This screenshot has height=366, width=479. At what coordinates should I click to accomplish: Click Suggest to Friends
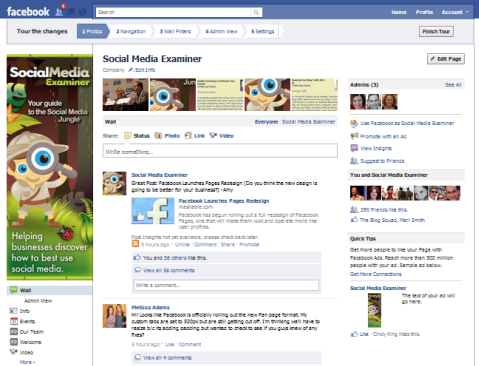[x=377, y=161]
